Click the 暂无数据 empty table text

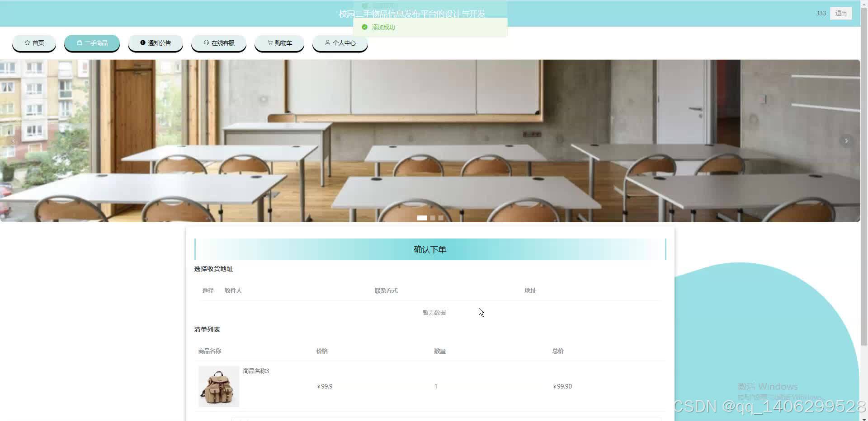[434, 313]
